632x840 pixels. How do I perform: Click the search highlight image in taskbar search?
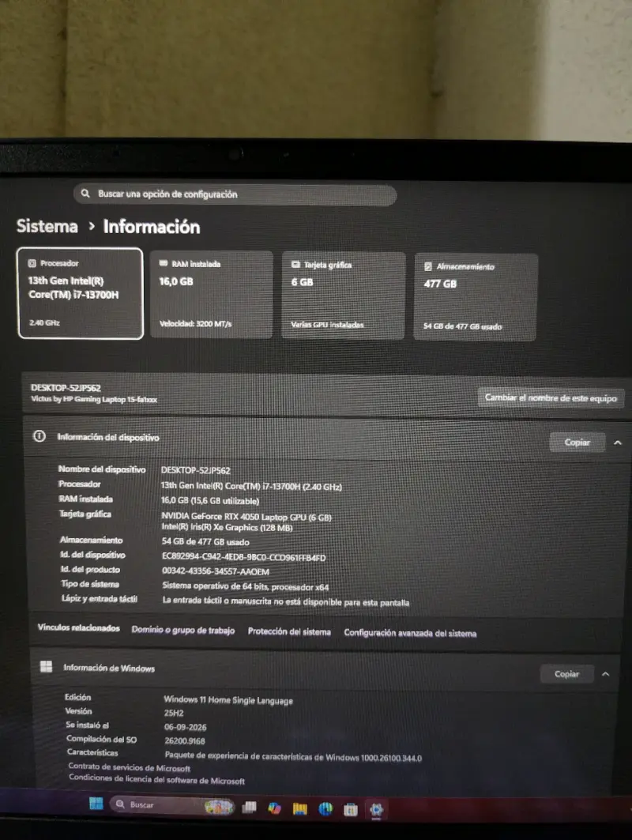[x=219, y=806]
